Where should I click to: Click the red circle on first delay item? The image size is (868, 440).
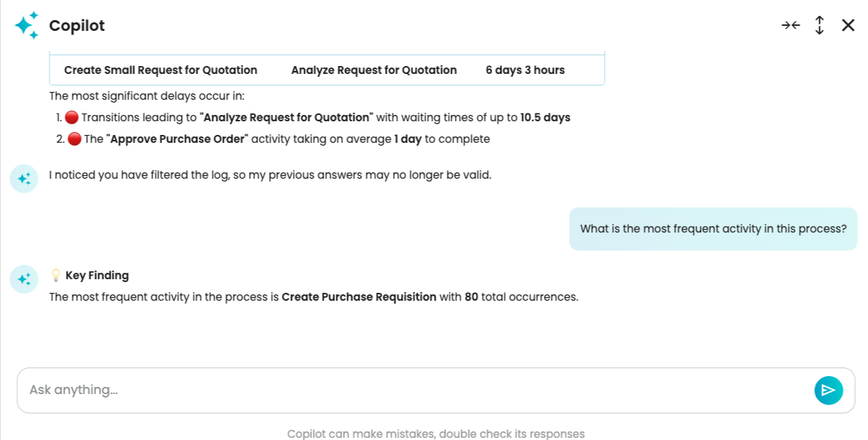tap(71, 118)
